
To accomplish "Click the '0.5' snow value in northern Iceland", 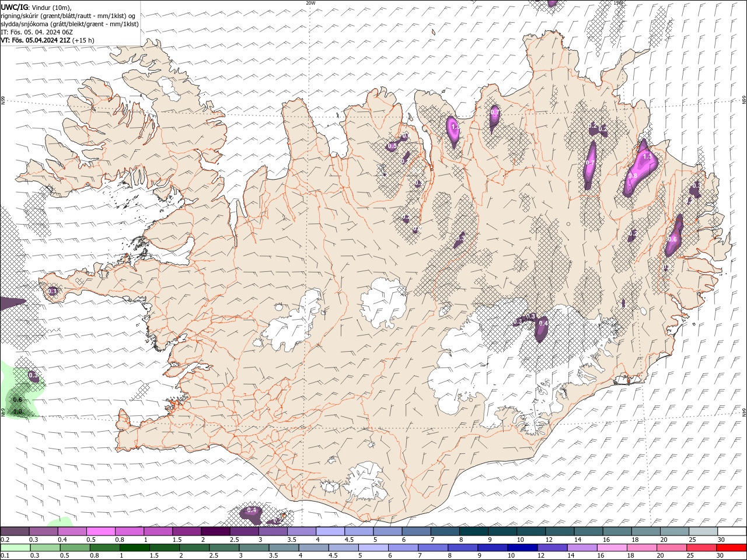I will point(392,146).
